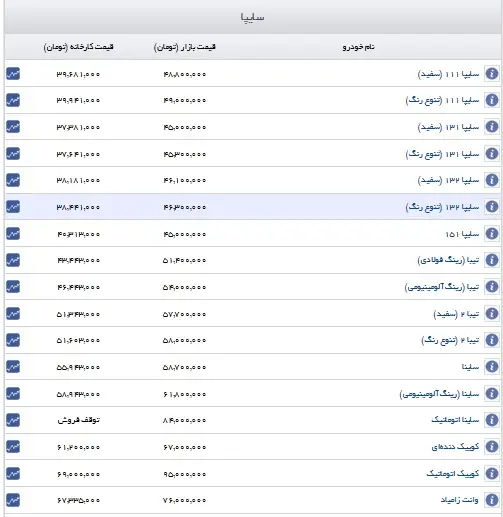The width and height of the screenshot is (503, 517).
Task: Click the نام خودرو column header
Action: pyautogui.click(x=358, y=47)
